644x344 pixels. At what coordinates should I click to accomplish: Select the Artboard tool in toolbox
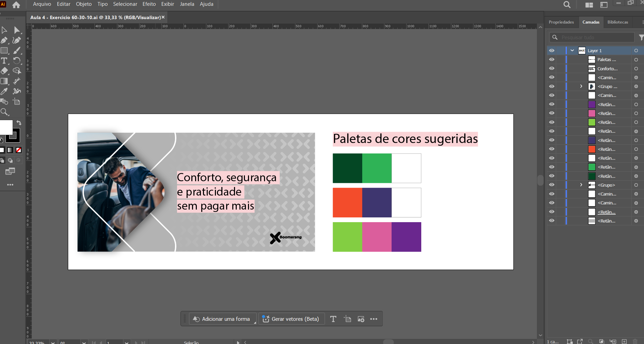pos(17,102)
